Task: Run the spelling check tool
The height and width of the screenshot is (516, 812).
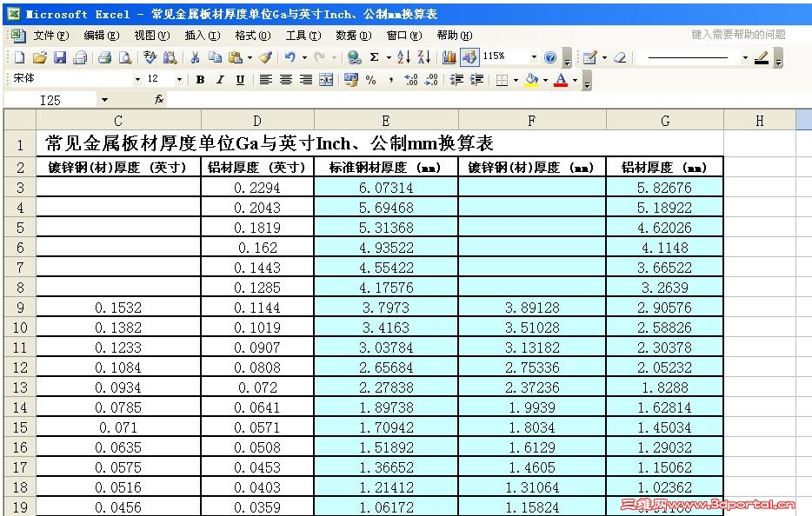Action: (x=150, y=57)
